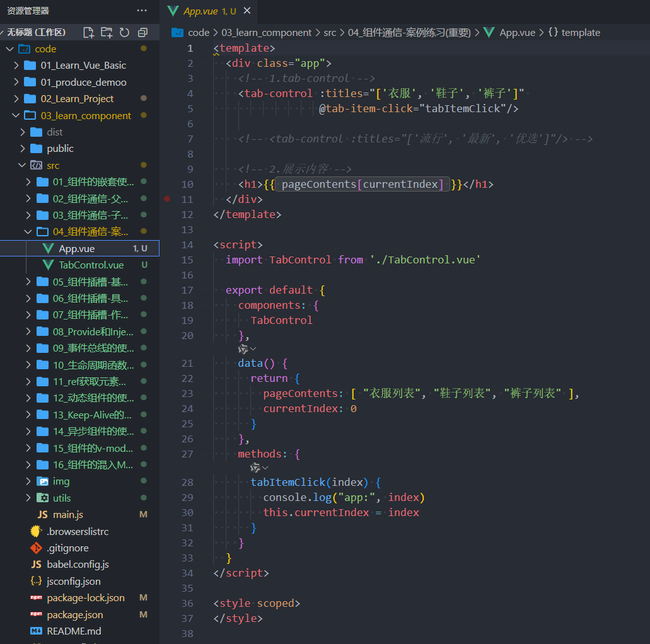
Task: Click the pageContents[currentIndex] expression on line 10
Action: pos(363,184)
